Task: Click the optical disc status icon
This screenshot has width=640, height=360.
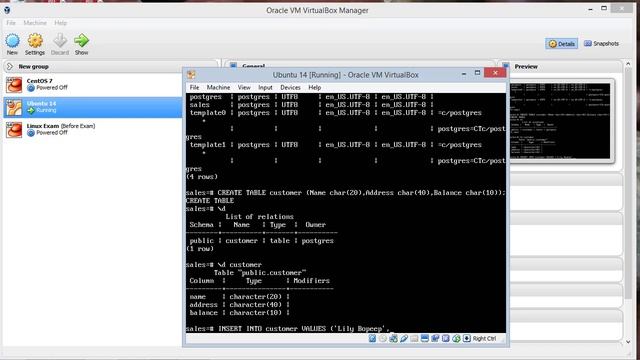Action: [382, 338]
